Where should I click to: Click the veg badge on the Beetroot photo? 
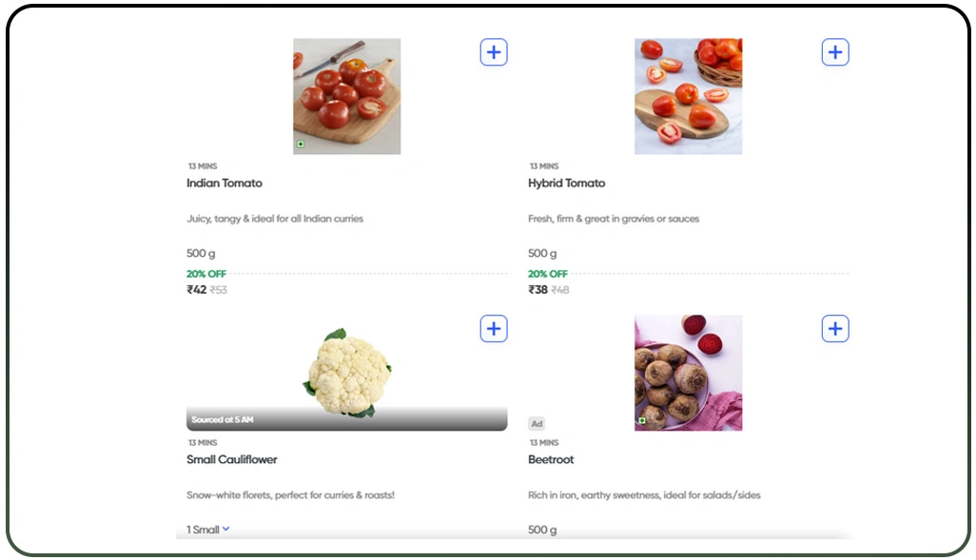(x=642, y=420)
